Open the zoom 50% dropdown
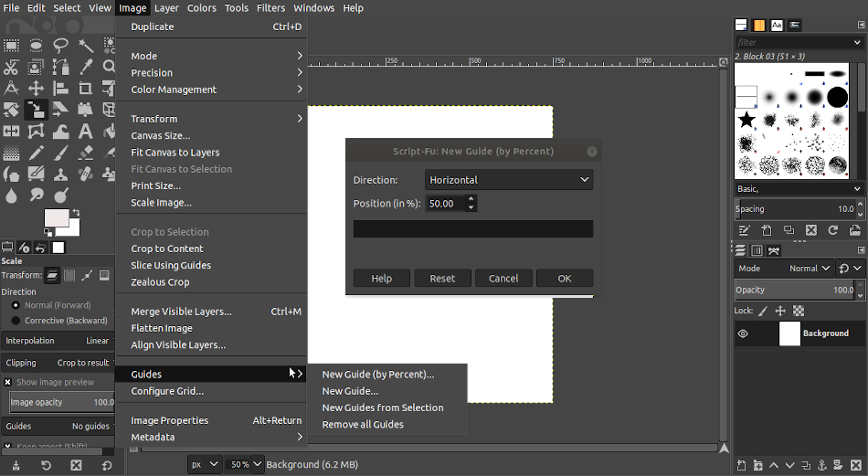868x476 pixels. [x=257, y=464]
